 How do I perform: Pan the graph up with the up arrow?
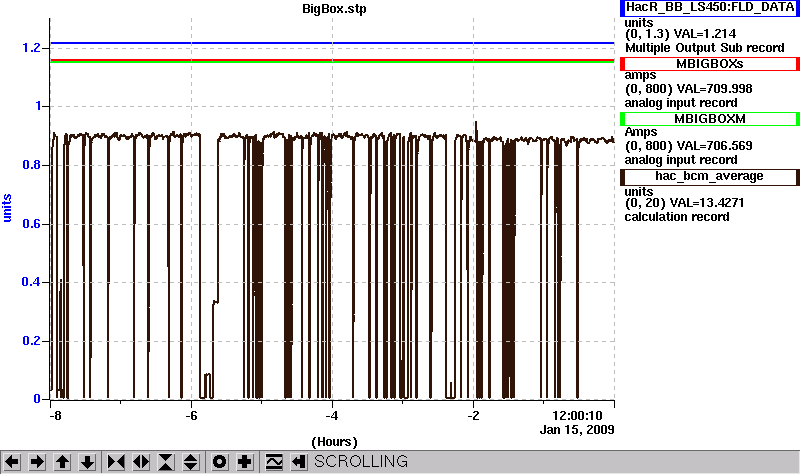click(x=62, y=462)
